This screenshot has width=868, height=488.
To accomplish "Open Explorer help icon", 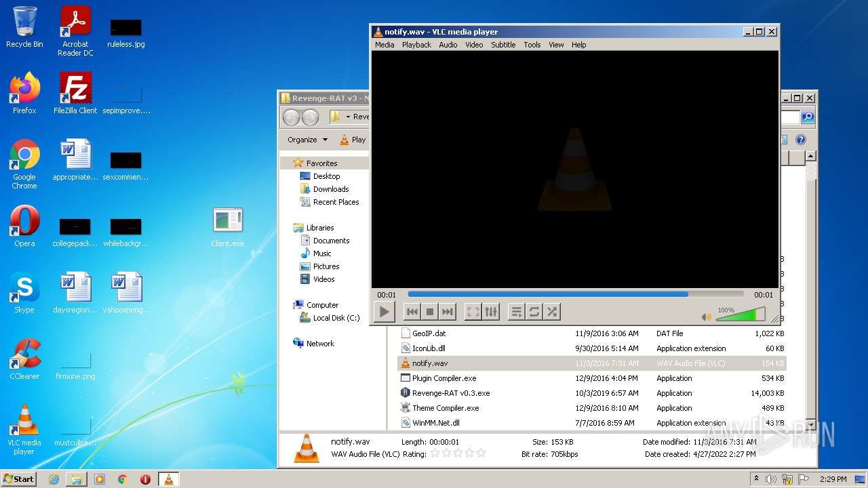I will (800, 140).
